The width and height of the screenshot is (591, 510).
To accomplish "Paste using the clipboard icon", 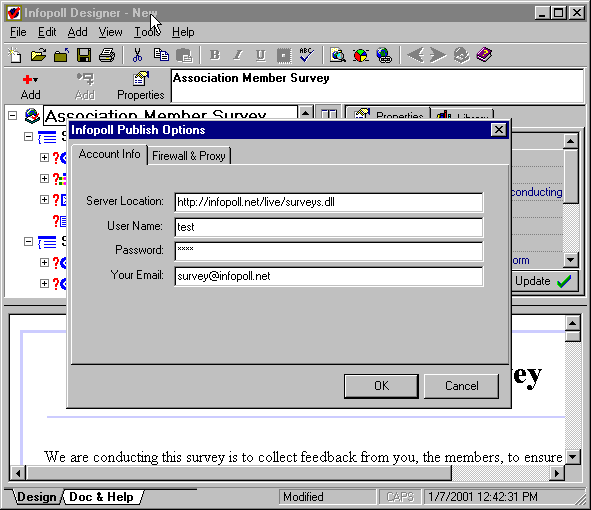I will (x=184, y=55).
